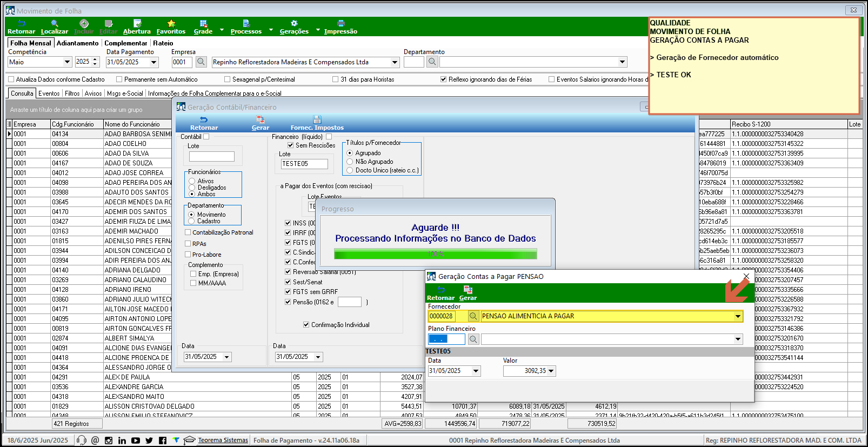Screen dimensions: 868x447
Task: Open the support headset icon in status bar
Action: [x=82, y=441]
